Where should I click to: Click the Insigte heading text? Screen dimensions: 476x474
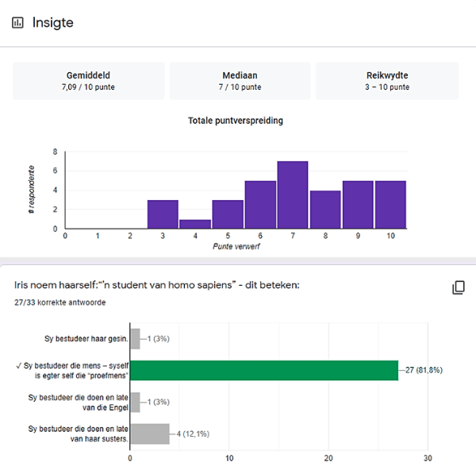53,23
